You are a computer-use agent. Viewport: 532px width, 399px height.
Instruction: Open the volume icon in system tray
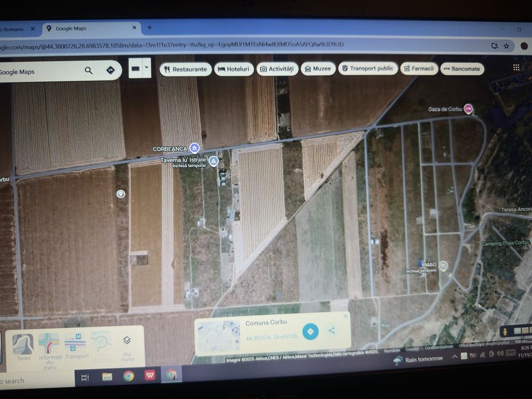(x=499, y=353)
